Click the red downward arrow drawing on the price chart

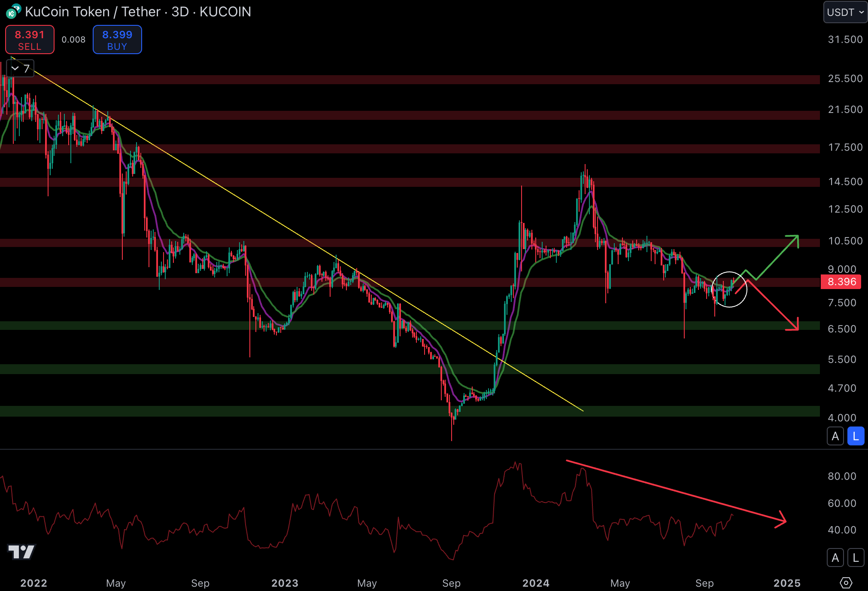tap(773, 305)
